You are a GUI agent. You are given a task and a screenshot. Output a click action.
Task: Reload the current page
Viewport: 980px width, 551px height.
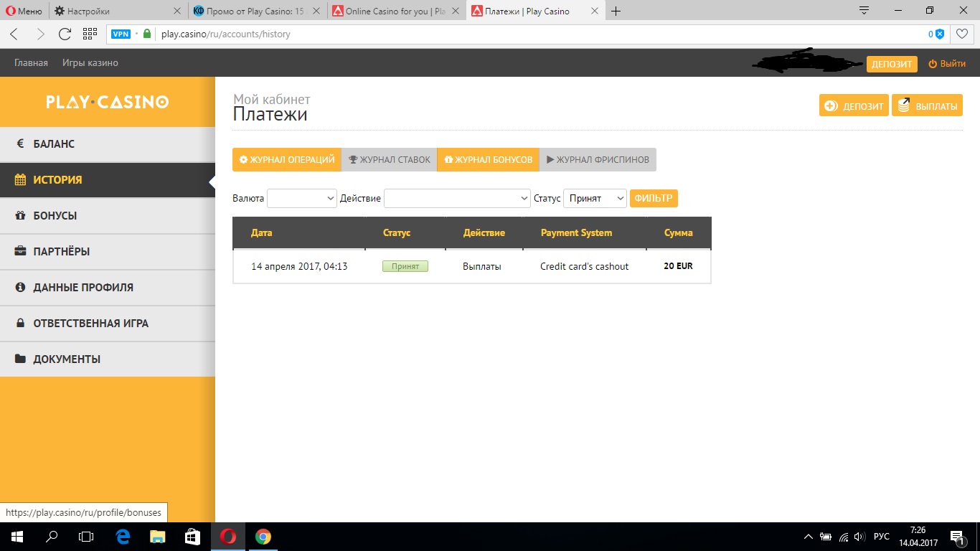pos(65,34)
